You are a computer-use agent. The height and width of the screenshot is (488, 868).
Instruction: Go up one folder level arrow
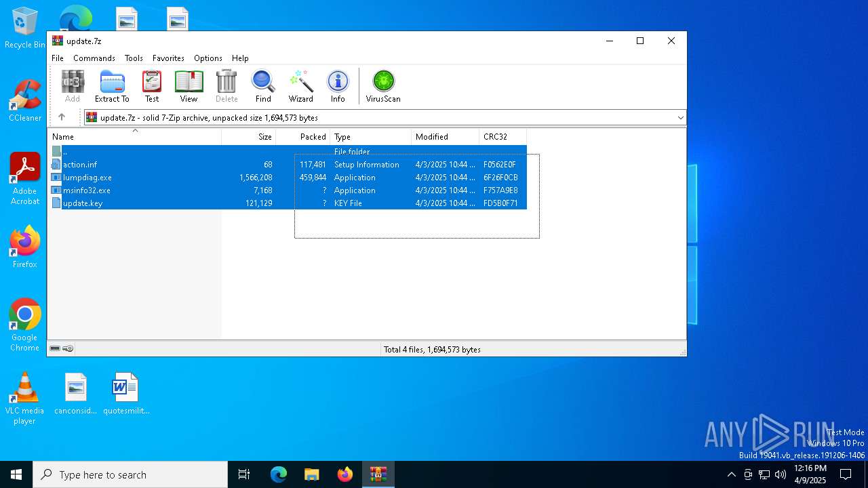[x=62, y=117]
